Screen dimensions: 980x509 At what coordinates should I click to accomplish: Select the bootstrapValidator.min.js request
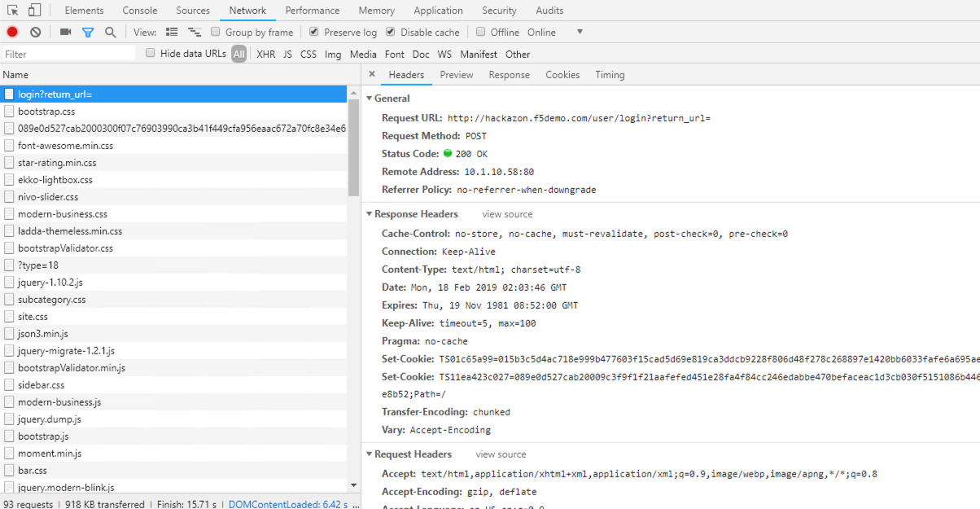[173, 368]
